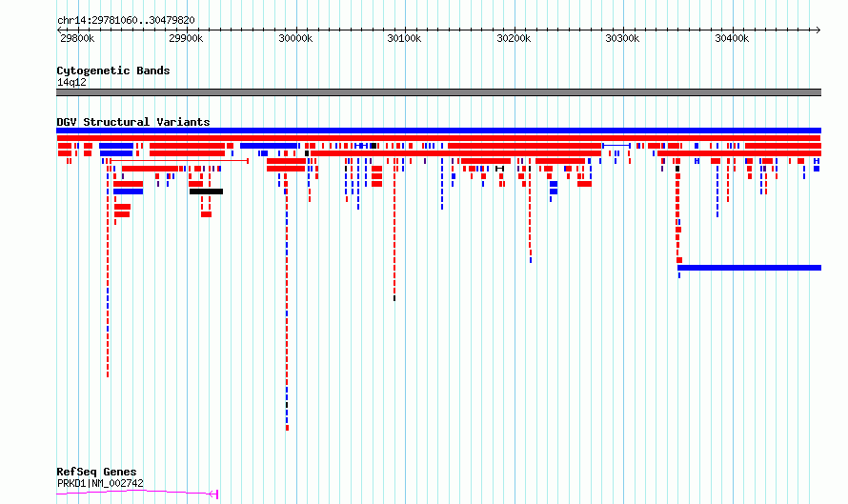Click the right arrowhead of the coordinate ruler
This screenshot has height=504, width=848.
818,30
